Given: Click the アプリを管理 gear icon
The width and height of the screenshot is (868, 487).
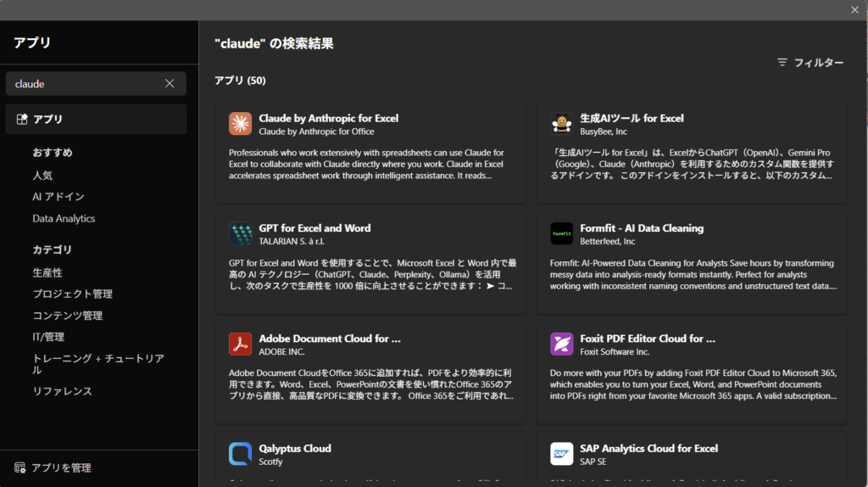Looking at the screenshot, I should pyautogui.click(x=20, y=467).
